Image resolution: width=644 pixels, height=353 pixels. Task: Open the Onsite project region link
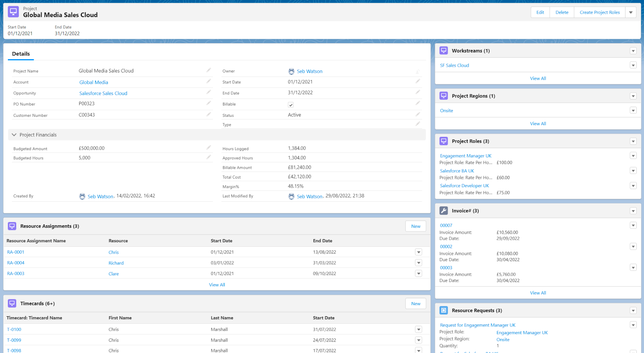pyautogui.click(x=446, y=111)
